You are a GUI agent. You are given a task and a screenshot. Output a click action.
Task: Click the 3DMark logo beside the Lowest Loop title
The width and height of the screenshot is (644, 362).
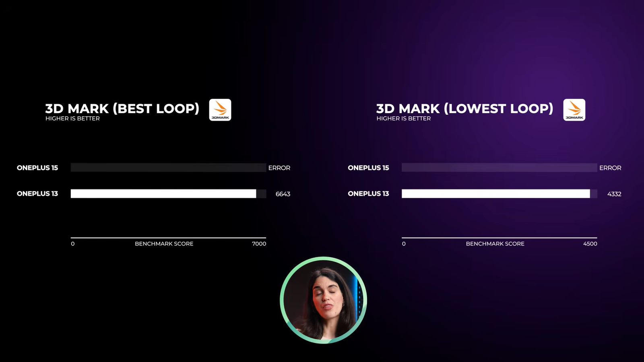click(x=574, y=110)
